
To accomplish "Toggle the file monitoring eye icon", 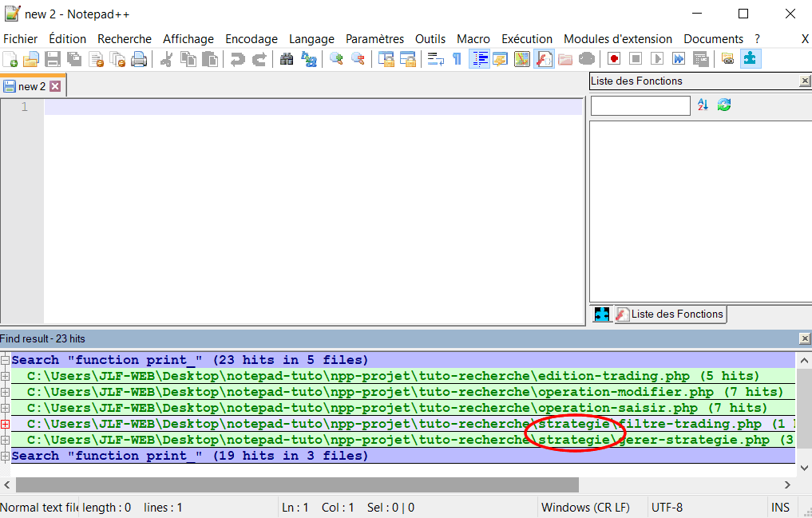I will coord(587,59).
